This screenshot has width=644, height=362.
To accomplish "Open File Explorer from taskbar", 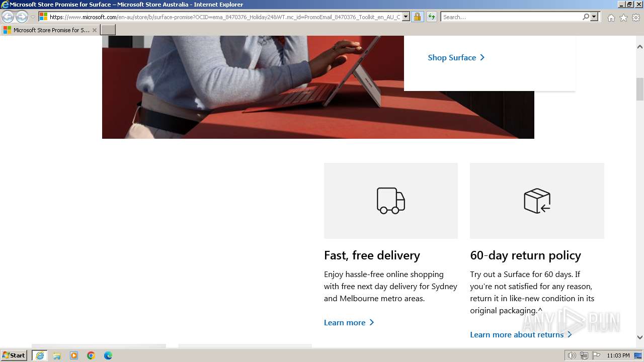I will click(57, 355).
